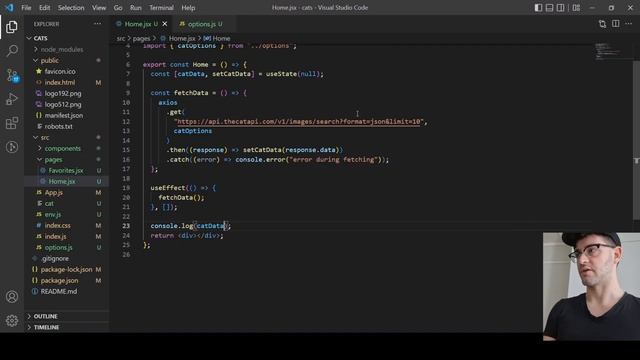Expand the TIMELINE section

point(67,327)
